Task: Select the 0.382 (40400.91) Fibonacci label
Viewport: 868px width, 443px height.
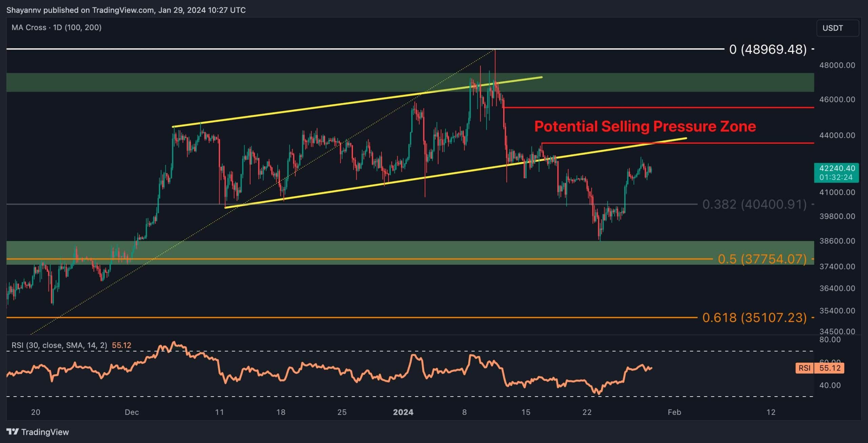Action: (754, 204)
